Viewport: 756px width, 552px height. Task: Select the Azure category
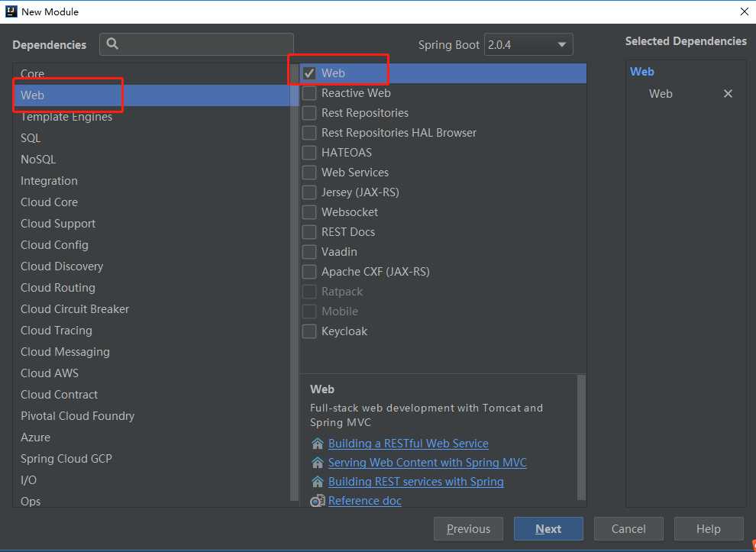pyautogui.click(x=151, y=437)
